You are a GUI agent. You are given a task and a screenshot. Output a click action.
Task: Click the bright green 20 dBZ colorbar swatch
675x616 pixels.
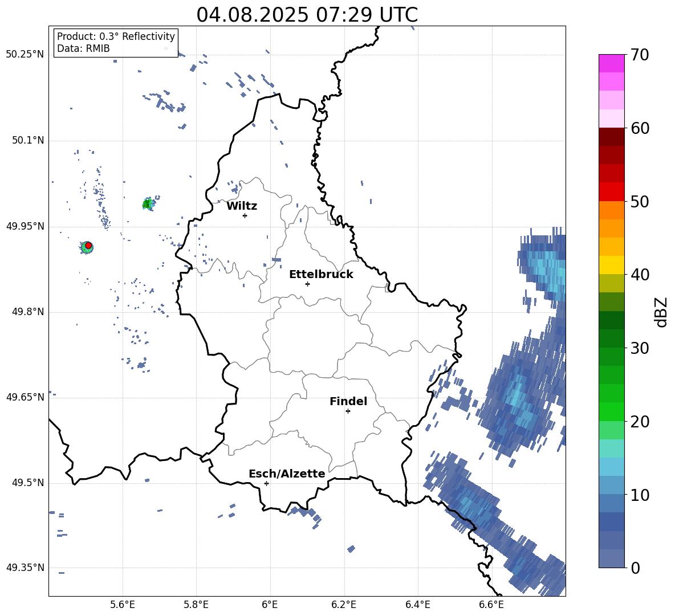[x=611, y=411]
